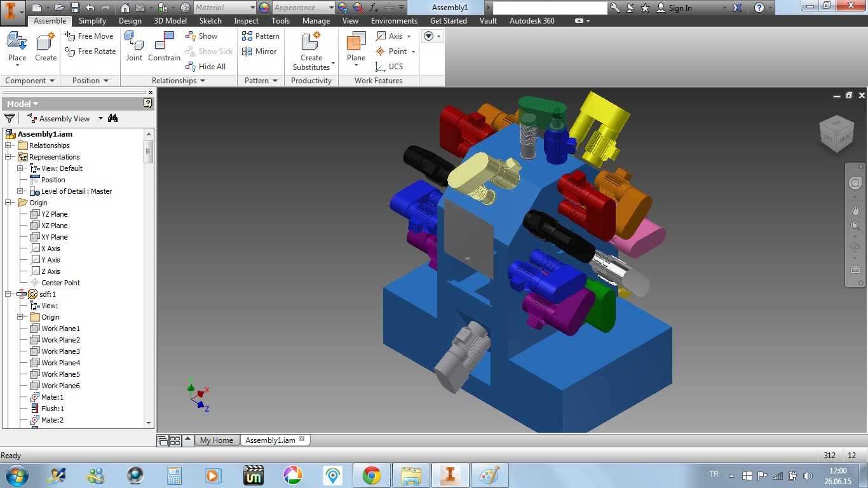This screenshot has height=488, width=868.
Task: Switch to the Inspect ribbon tab
Action: (247, 21)
